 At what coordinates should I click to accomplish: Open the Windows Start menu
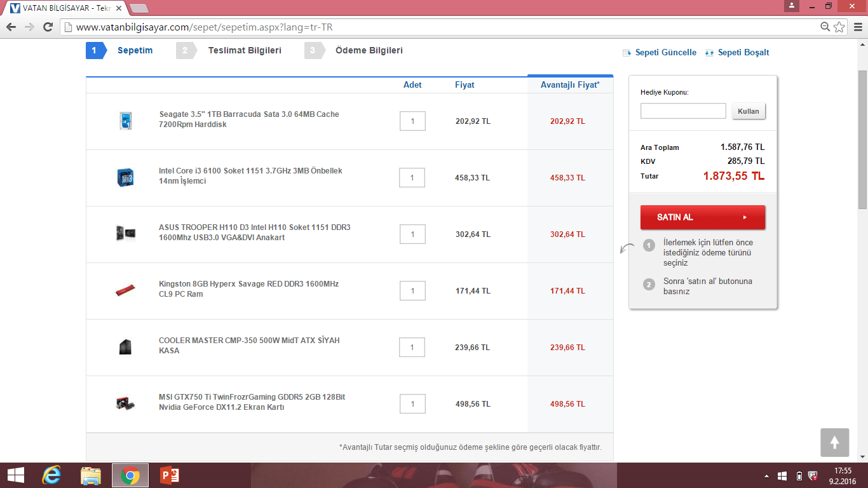point(15,475)
